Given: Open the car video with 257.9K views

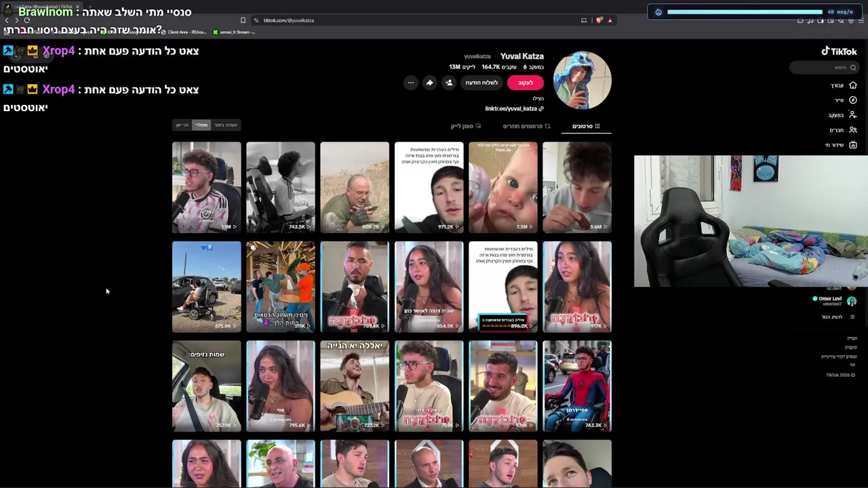Looking at the screenshot, I should 206,386.
